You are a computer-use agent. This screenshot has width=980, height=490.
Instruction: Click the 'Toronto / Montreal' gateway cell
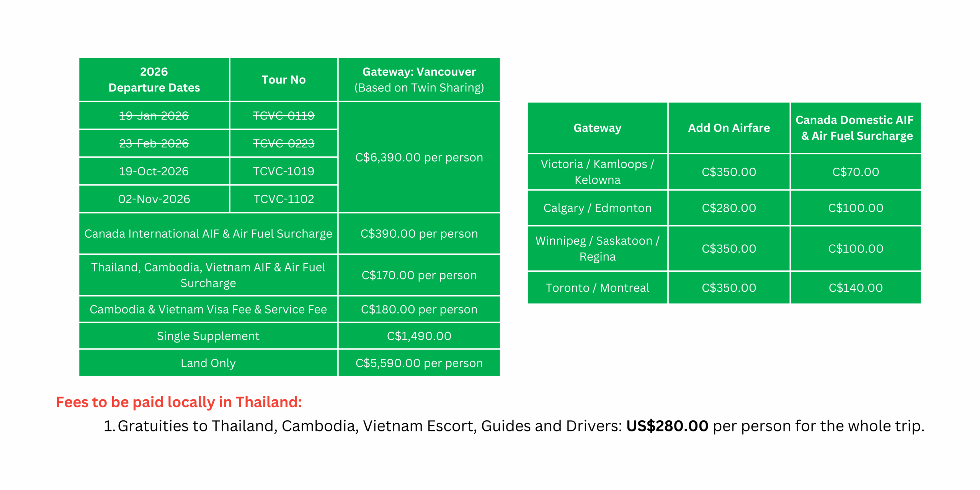pyautogui.click(x=597, y=288)
